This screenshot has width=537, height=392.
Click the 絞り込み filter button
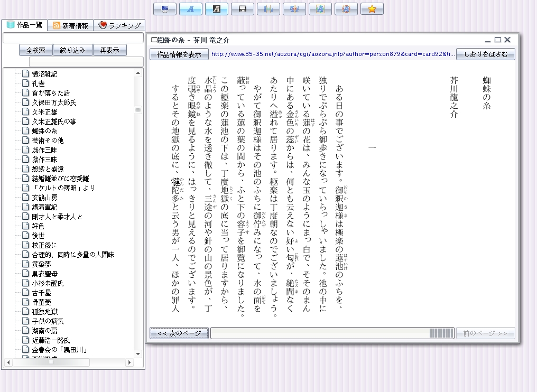72,50
